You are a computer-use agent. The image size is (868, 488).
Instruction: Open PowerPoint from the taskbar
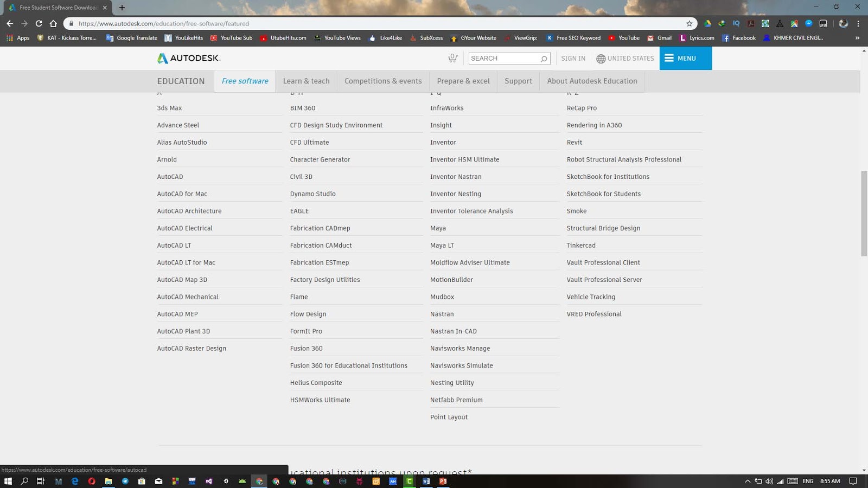443,481
